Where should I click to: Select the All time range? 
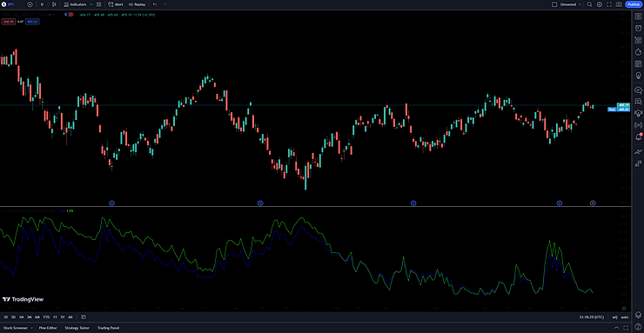click(70, 317)
